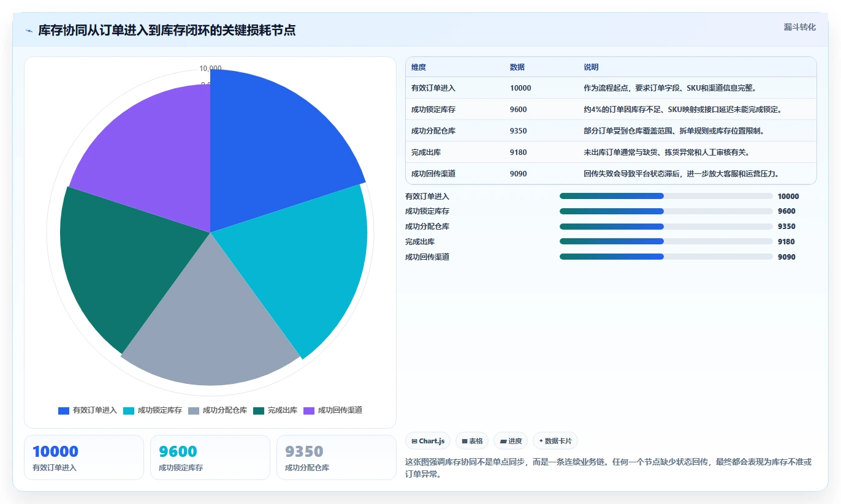Toggle 完成出库 legend entry
Screen dimensions: 841x504
tap(275, 410)
